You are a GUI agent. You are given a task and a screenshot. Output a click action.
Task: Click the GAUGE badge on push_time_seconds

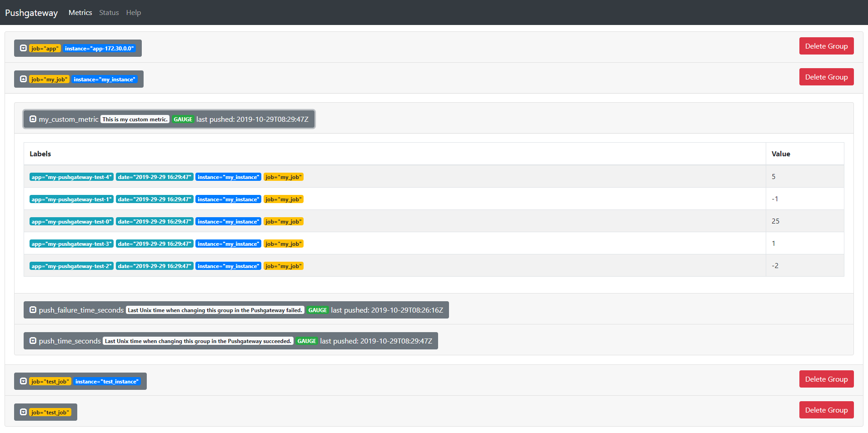[307, 341]
